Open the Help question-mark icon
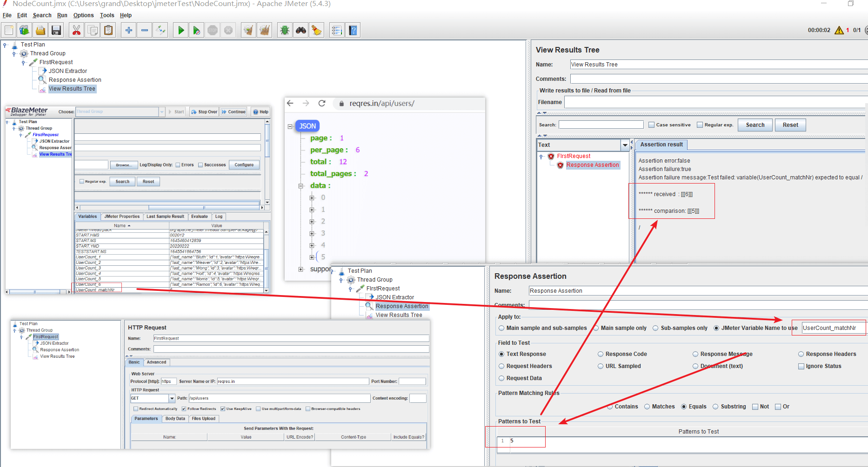This screenshot has width=868, height=467. click(x=353, y=31)
